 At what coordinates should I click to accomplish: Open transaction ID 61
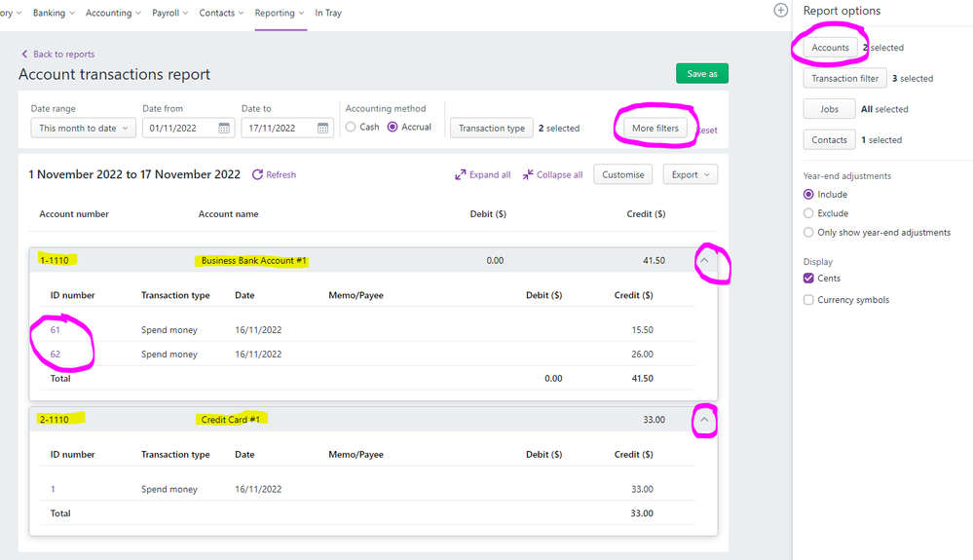pyautogui.click(x=56, y=330)
